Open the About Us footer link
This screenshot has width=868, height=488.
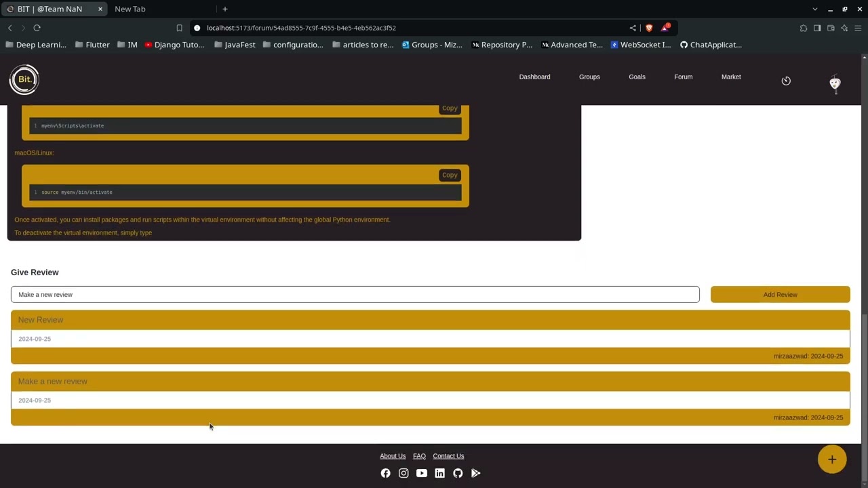[393, 456]
